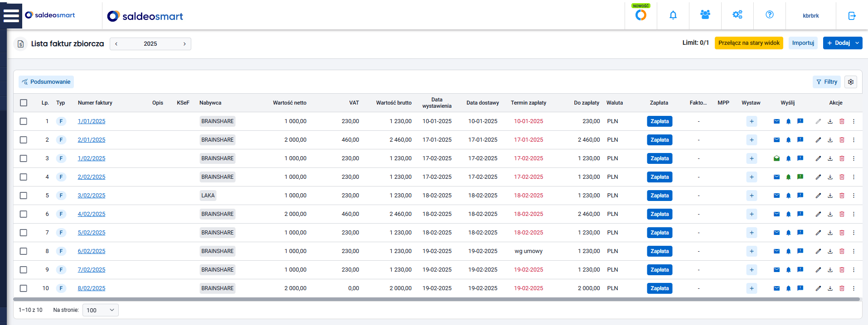The height and width of the screenshot is (325, 868).
Task: Expand the Podsumowanie summary
Action: tap(46, 82)
